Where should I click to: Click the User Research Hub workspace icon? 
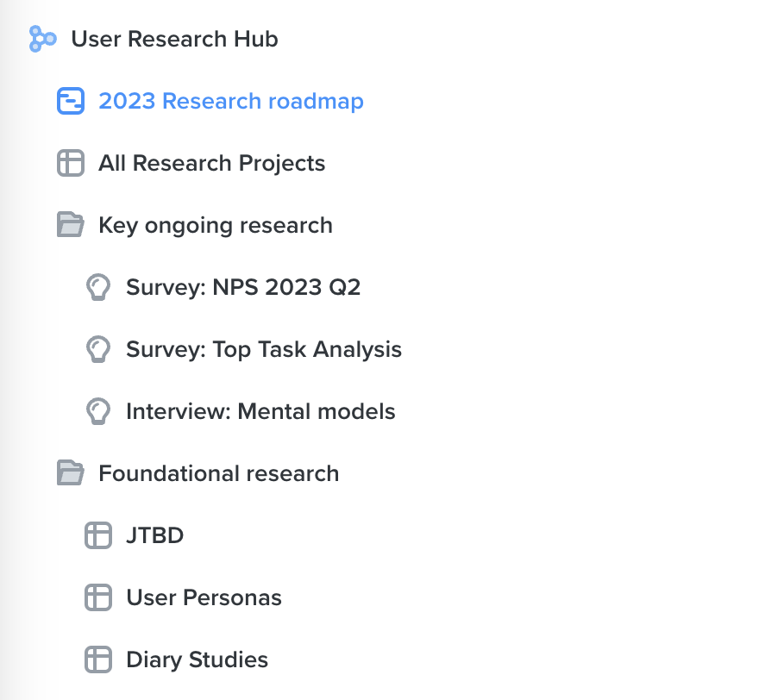pyautogui.click(x=42, y=39)
